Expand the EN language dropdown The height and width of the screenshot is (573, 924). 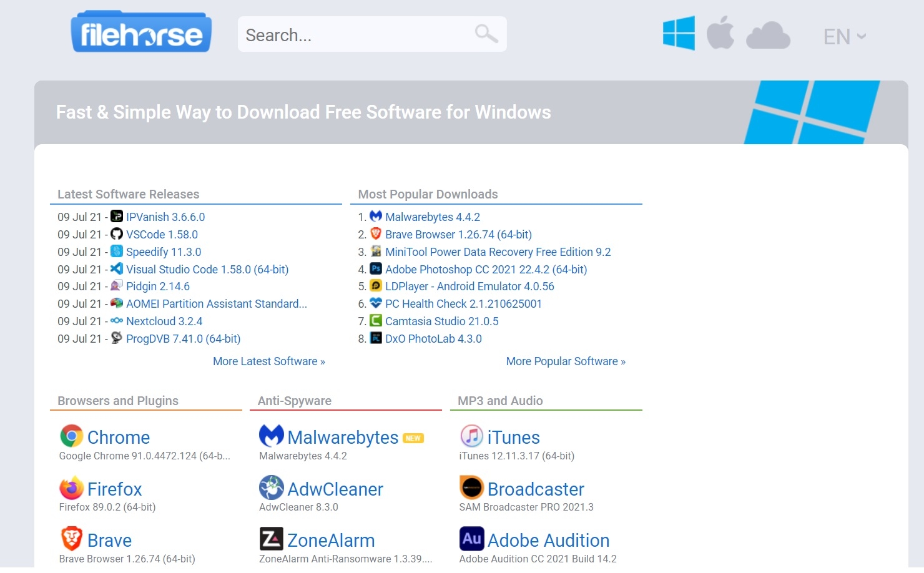click(844, 37)
